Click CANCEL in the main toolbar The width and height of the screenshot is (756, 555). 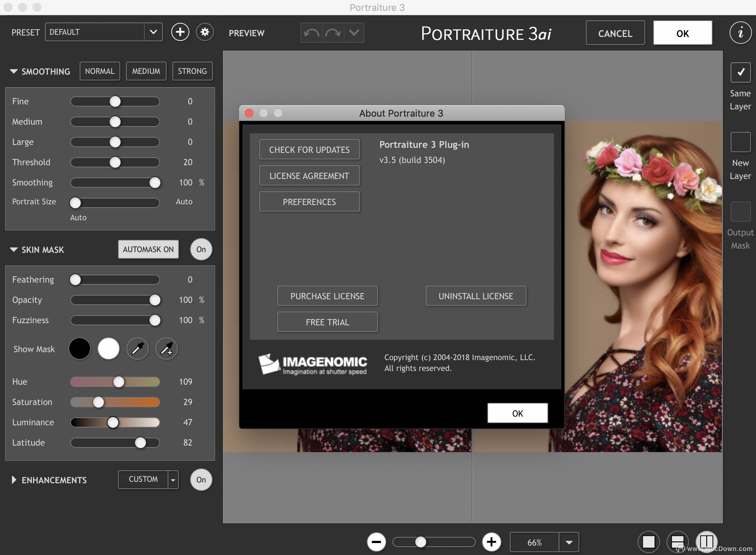[x=615, y=33]
